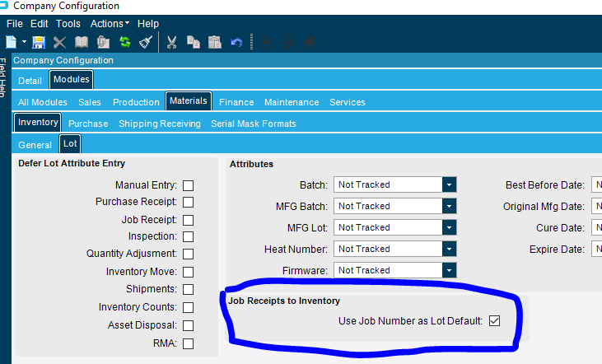Check the Manual Entry checkbox
Screen dimensions: 602x364
pyautogui.click(x=188, y=185)
